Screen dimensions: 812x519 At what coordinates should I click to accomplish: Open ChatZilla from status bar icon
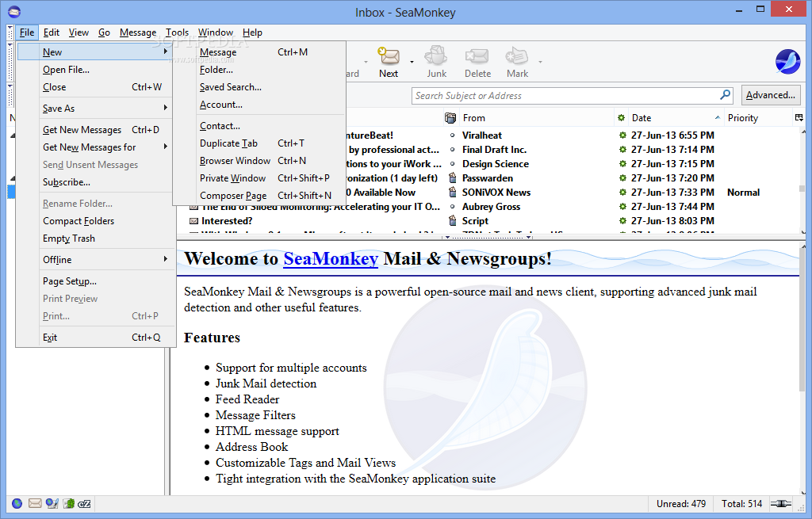[84, 503]
